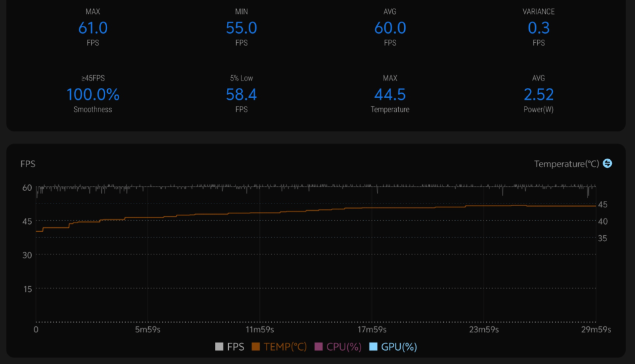This screenshot has height=364, width=635.
Task: Toggle the TEMP(°C) legend series
Action: click(x=279, y=347)
